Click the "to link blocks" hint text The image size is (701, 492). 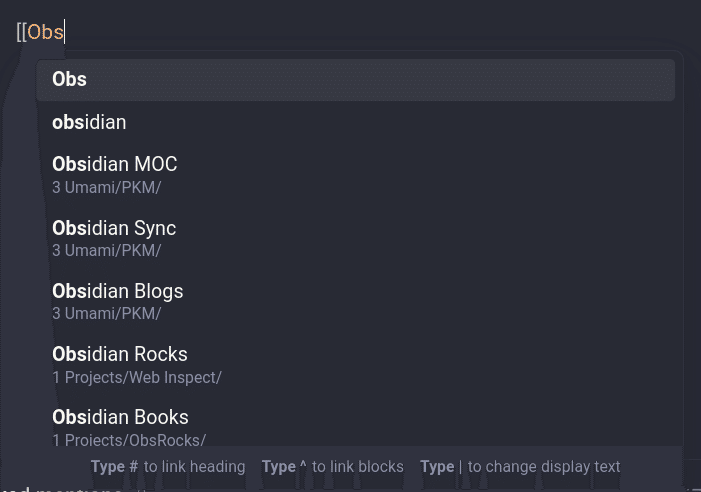point(358,467)
